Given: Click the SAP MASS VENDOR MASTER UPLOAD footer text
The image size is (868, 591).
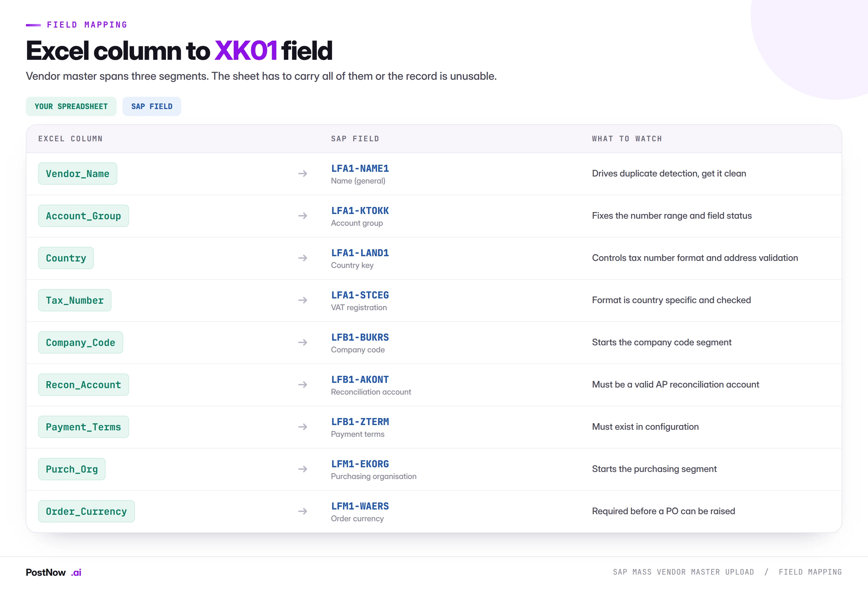Looking at the screenshot, I should coord(684,572).
